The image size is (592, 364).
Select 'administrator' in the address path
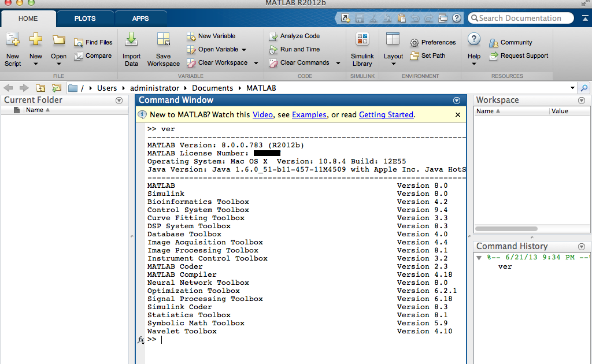154,88
